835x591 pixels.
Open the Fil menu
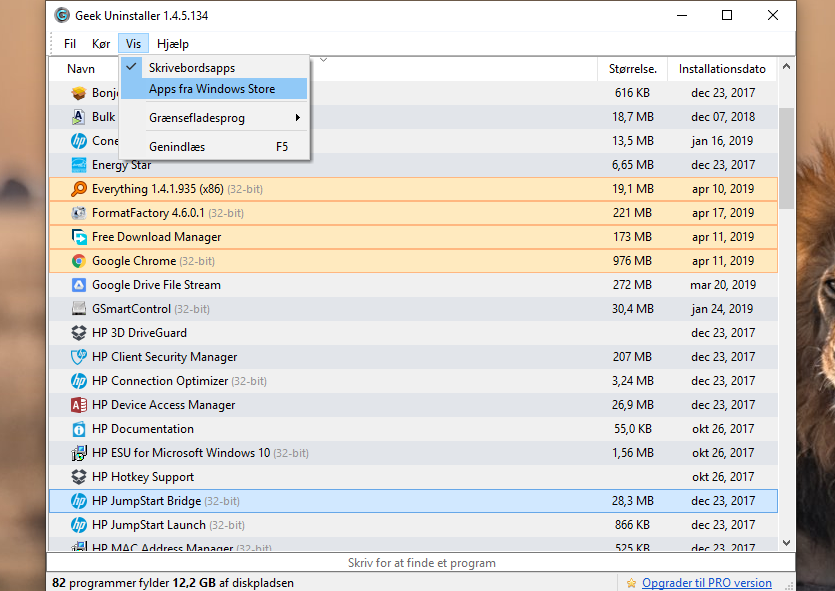click(70, 44)
